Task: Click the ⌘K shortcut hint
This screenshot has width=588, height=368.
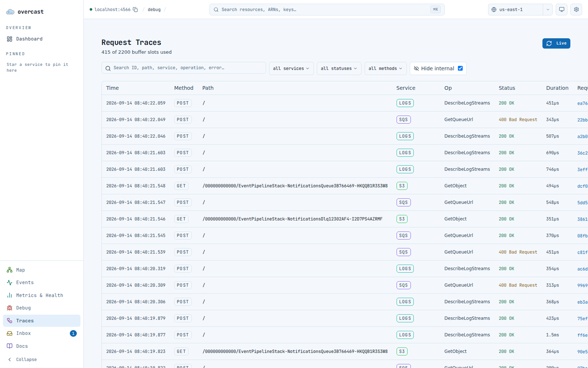Action: click(x=435, y=10)
